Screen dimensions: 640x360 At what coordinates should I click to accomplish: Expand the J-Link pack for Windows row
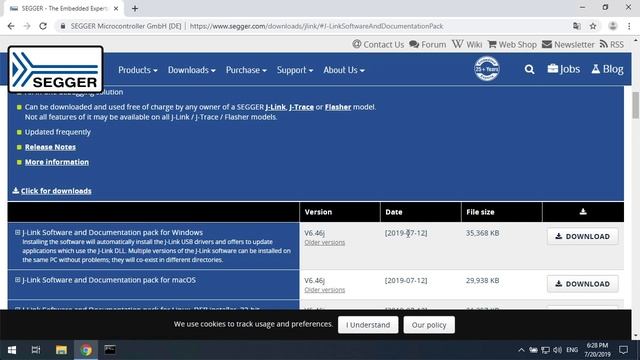pos(18,232)
